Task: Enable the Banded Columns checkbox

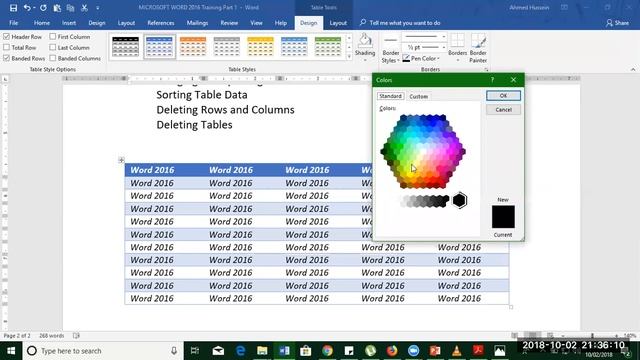Action: [x=53, y=58]
